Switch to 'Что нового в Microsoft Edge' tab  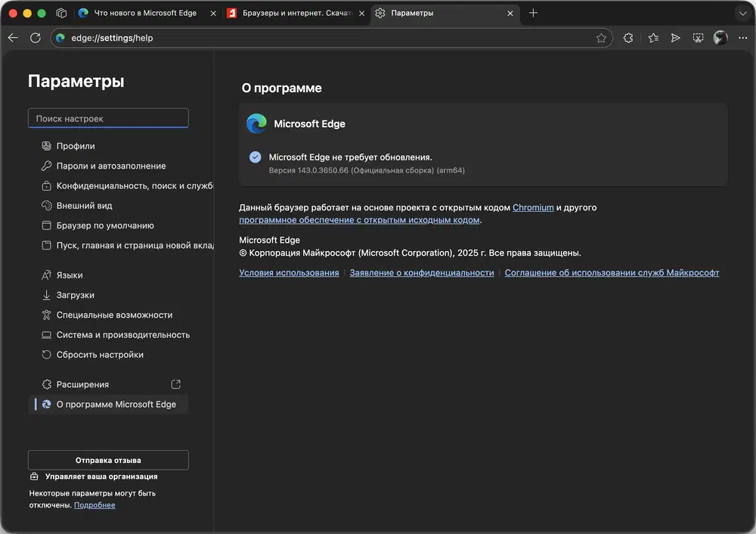click(x=144, y=13)
